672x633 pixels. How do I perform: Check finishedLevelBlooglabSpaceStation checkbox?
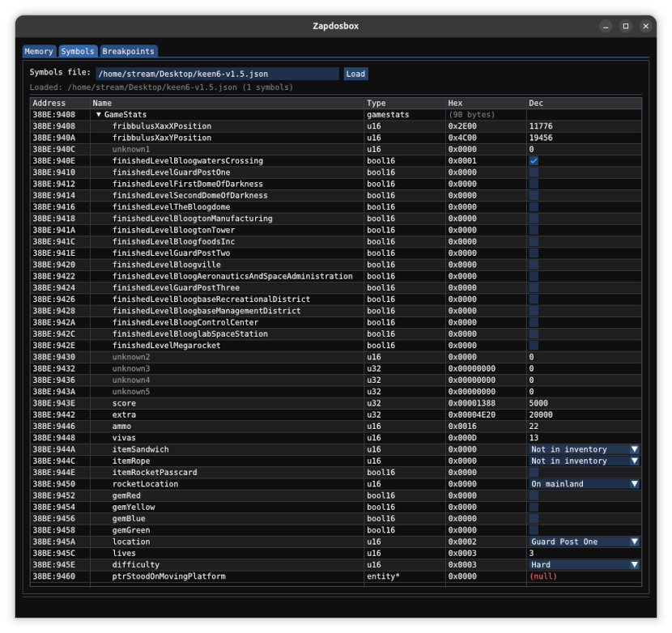coord(534,333)
